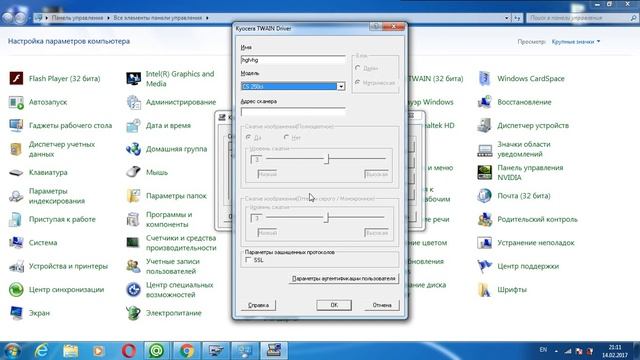Screen dimensions: 640x360
Task: Open Панель управления NVIDIA icon
Action: click(484, 172)
